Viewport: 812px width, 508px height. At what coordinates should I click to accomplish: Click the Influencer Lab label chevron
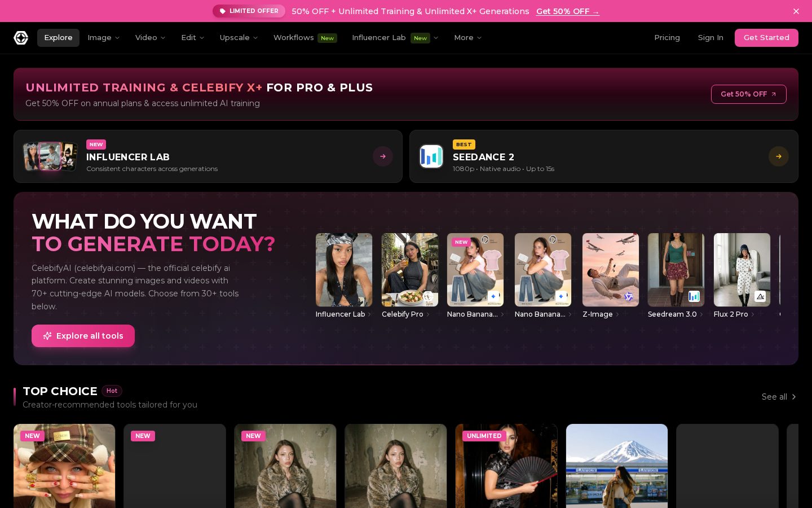click(x=369, y=314)
